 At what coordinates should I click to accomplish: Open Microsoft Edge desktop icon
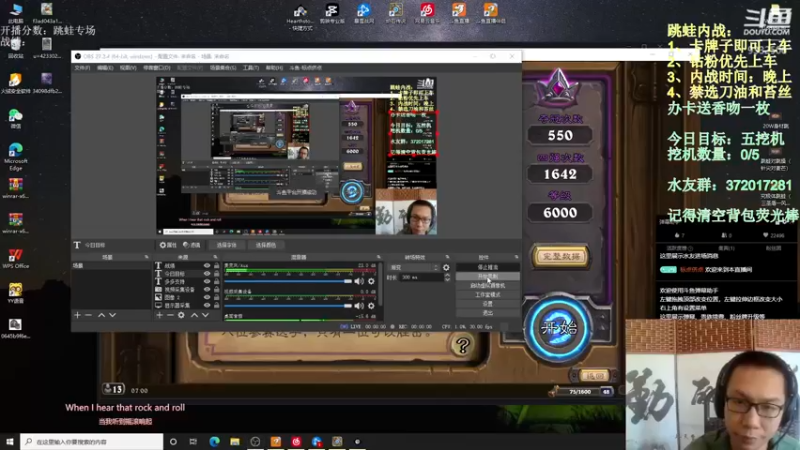pos(15,156)
